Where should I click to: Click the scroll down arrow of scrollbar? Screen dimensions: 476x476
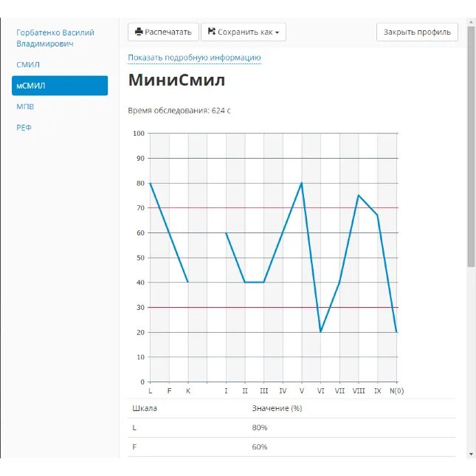pos(471,454)
